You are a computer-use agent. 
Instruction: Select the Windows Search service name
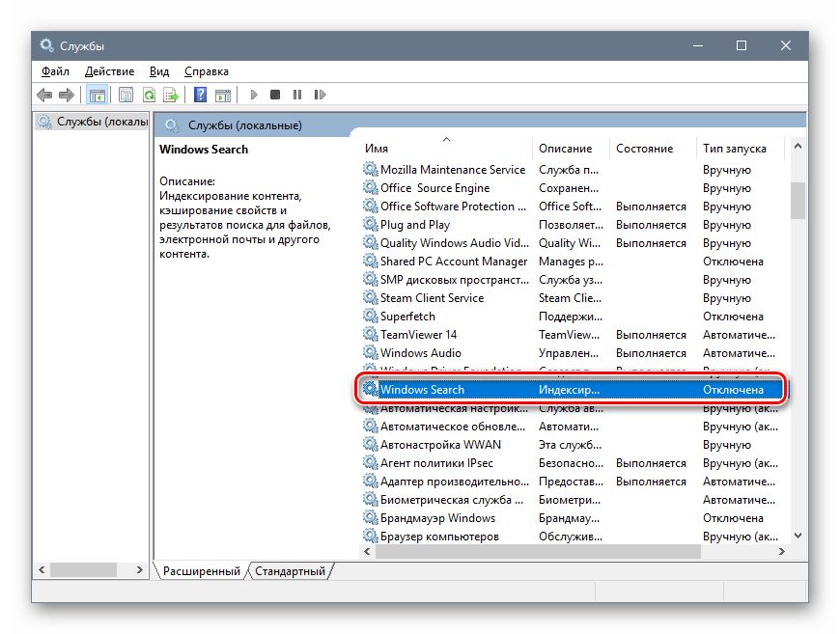tap(422, 389)
